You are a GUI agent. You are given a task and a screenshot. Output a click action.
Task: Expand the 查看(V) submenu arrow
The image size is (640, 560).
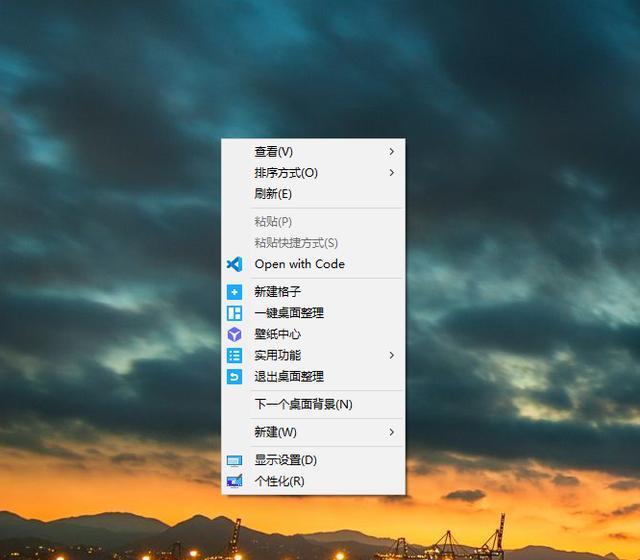(x=391, y=152)
